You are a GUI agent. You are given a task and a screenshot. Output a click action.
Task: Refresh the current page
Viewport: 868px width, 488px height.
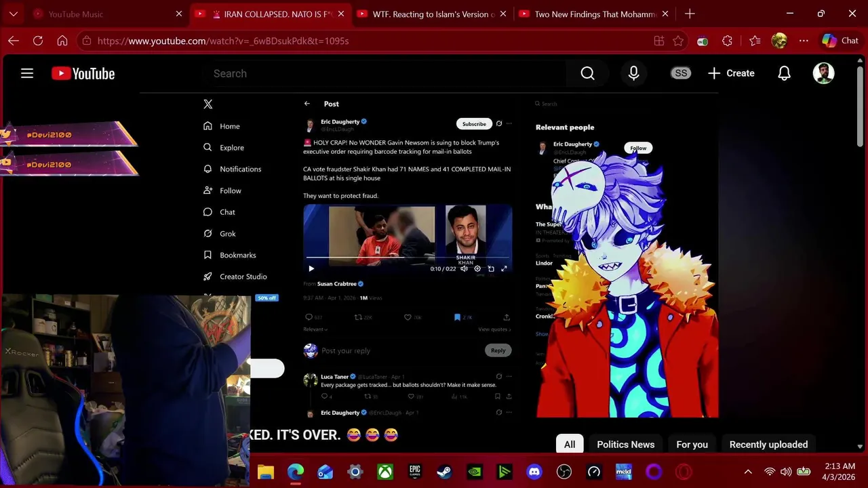38,41
